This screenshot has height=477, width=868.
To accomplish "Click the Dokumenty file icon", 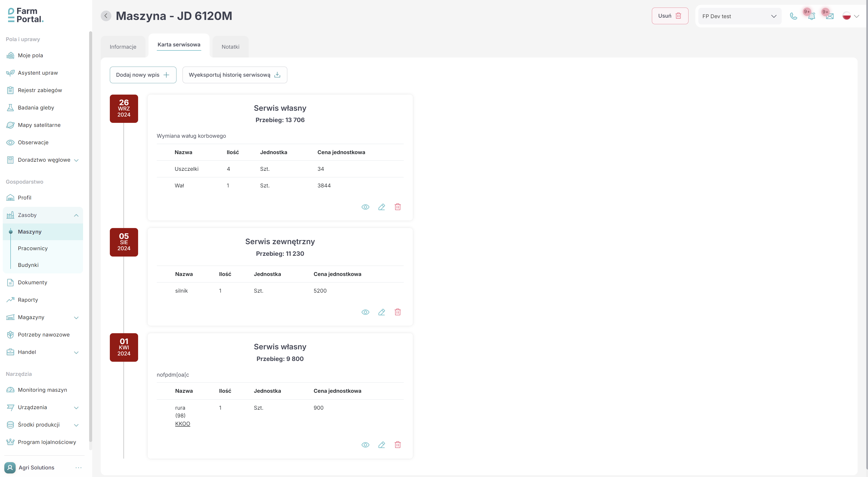I will tap(10, 283).
